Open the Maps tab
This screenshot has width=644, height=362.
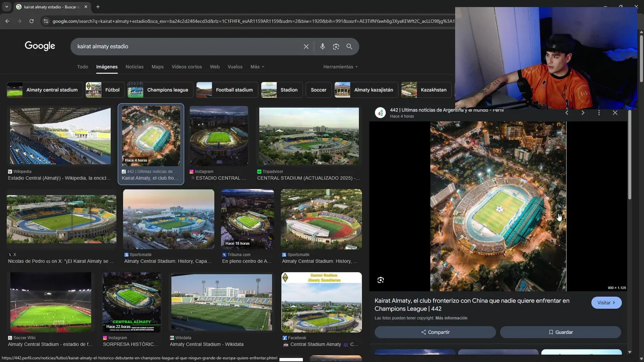coord(157,67)
